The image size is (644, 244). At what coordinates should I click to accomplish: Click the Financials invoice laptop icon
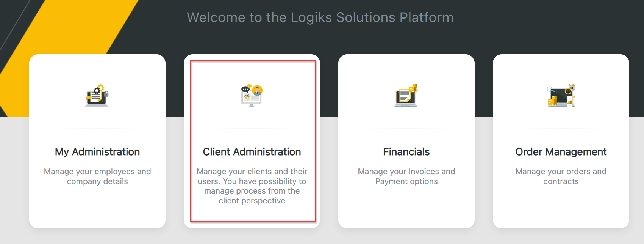(x=406, y=96)
